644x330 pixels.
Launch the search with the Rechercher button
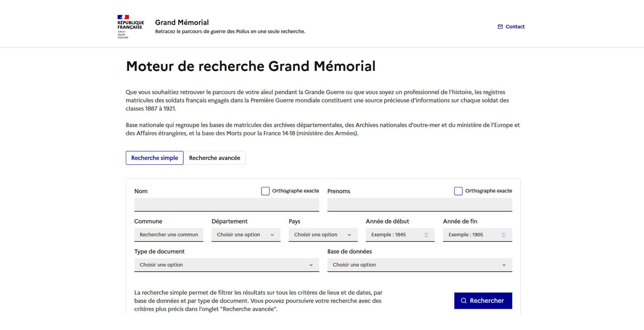click(x=483, y=301)
